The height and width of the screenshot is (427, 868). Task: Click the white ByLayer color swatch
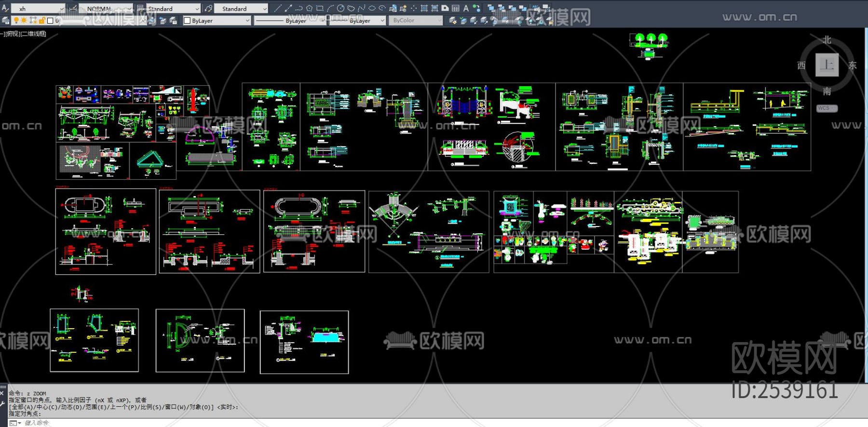[187, 21]
